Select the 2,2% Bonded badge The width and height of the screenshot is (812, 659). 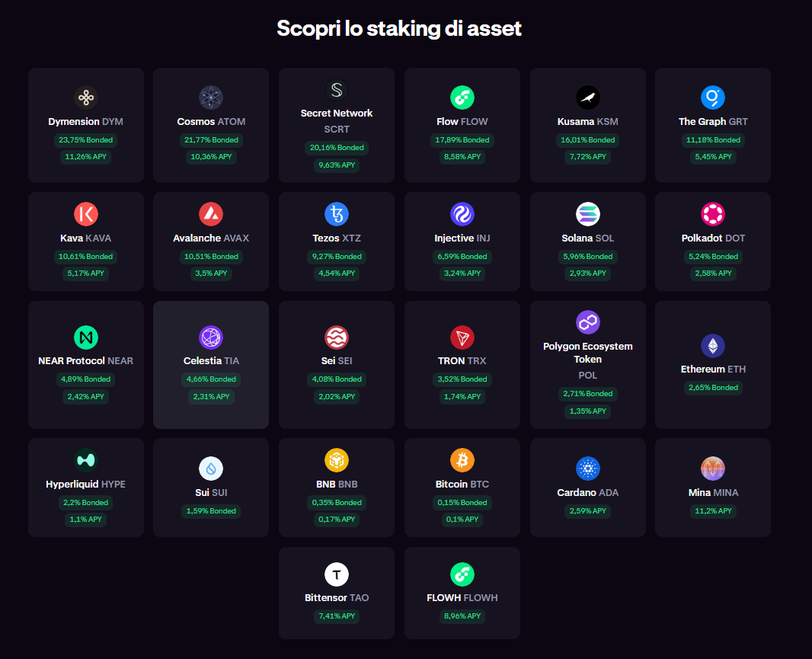coord(86,503)
